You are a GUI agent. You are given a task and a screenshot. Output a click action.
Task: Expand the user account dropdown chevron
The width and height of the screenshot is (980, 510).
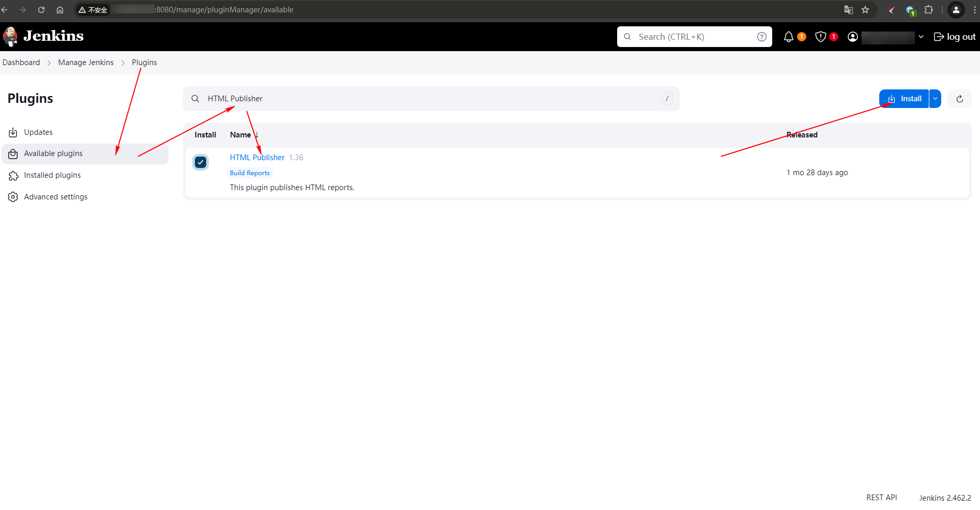(921, 37)
